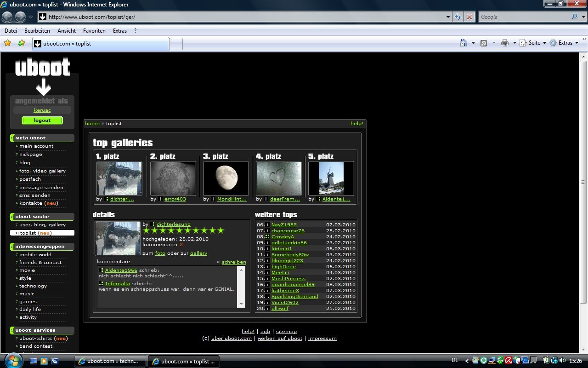This screenshot has width=588, height=368.
Task: Click the Windows Start orb
Action: click(12, 361)
